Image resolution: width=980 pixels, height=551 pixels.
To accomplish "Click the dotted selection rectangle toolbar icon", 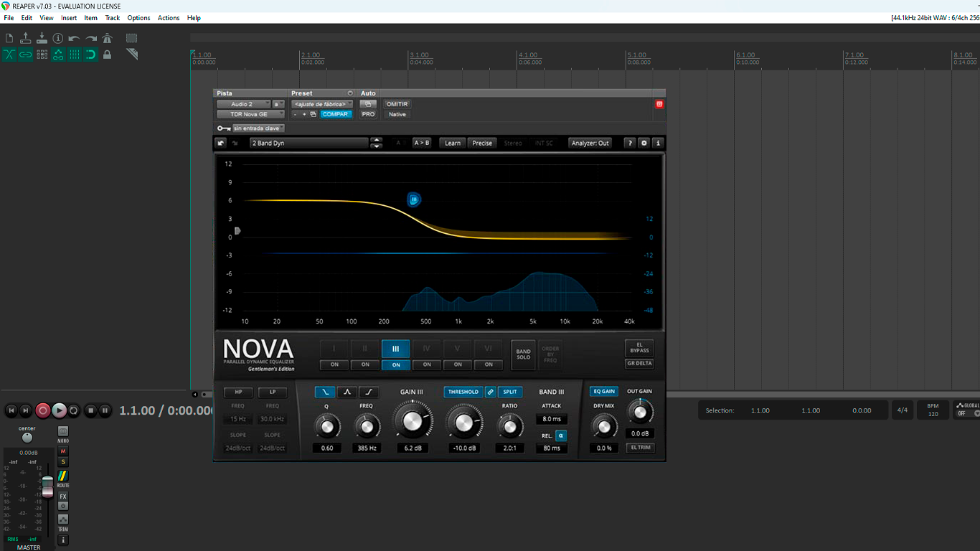I will coord(131,38).
